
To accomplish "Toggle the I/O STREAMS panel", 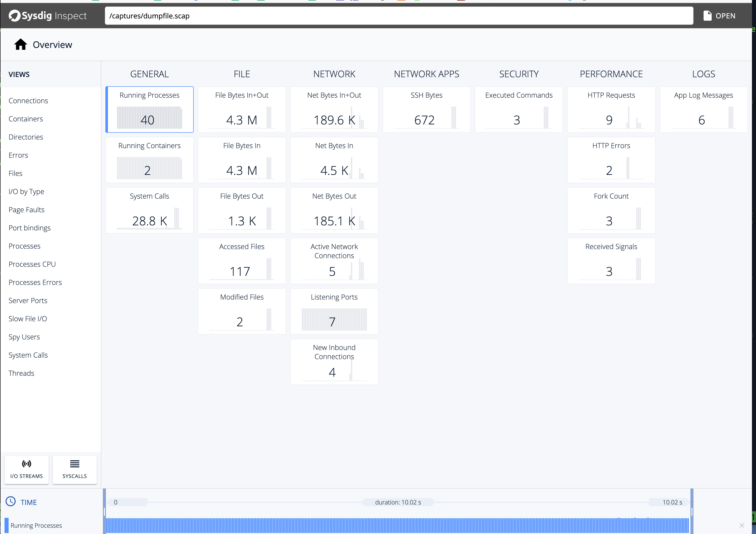I will 26,469.
